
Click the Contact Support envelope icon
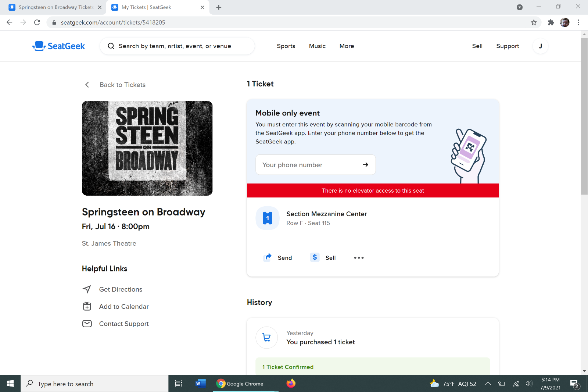click(87, 324)
